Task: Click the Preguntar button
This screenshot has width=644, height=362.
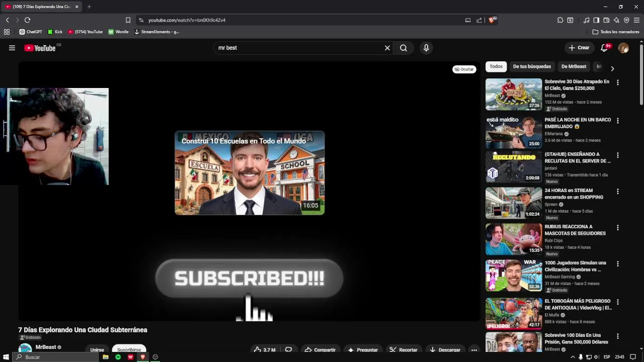Action: point(362,350)
